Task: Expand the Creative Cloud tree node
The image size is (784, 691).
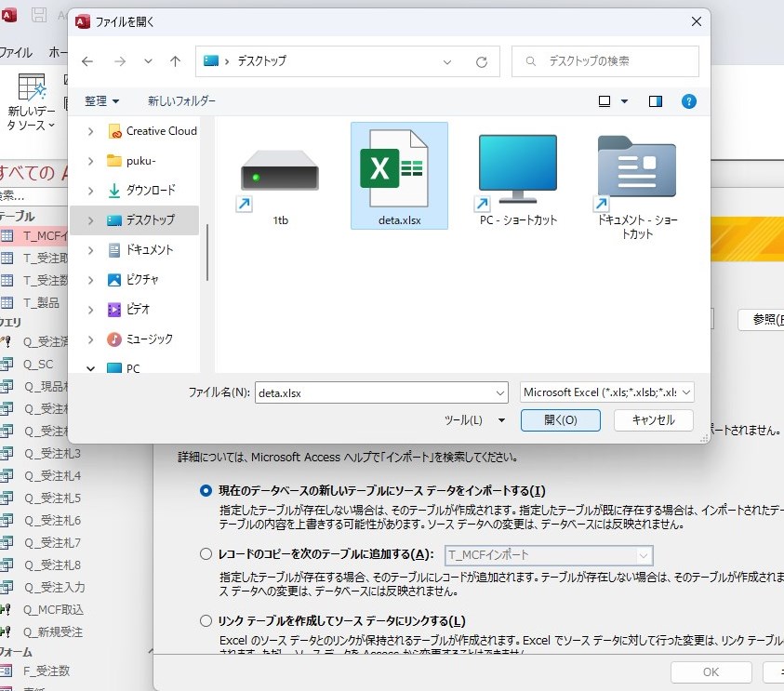Action: [90, 131]
